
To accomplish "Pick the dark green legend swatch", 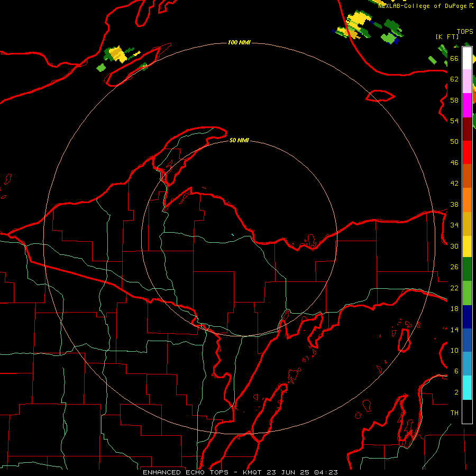I will 467,269.
